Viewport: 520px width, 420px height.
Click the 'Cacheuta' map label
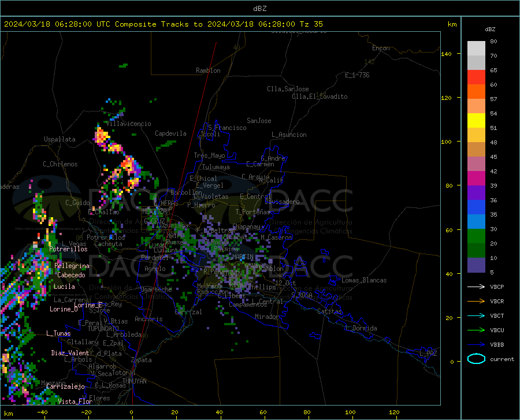(108, 244)
